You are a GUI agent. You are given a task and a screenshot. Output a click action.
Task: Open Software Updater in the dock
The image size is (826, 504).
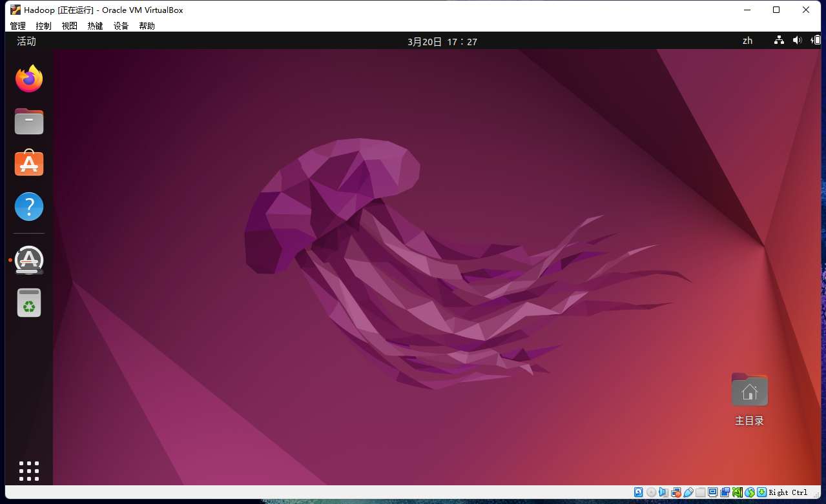pos(29,260)
